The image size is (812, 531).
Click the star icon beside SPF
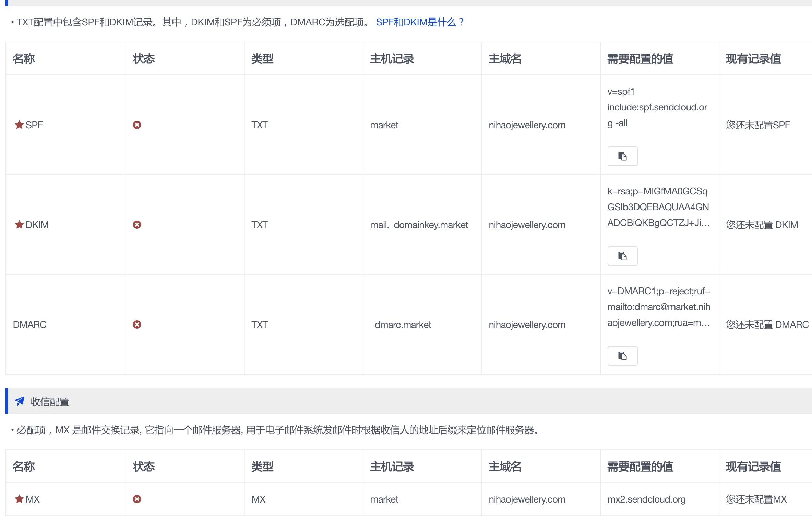19,125
